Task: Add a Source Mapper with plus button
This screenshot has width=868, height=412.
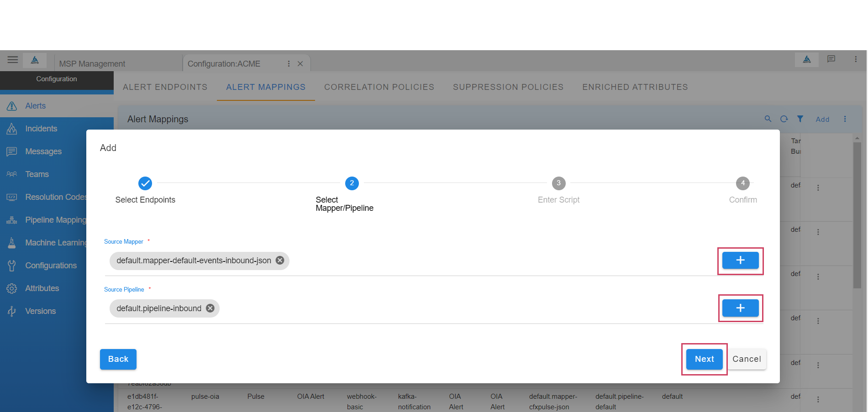Action: [x=740, y=261]
